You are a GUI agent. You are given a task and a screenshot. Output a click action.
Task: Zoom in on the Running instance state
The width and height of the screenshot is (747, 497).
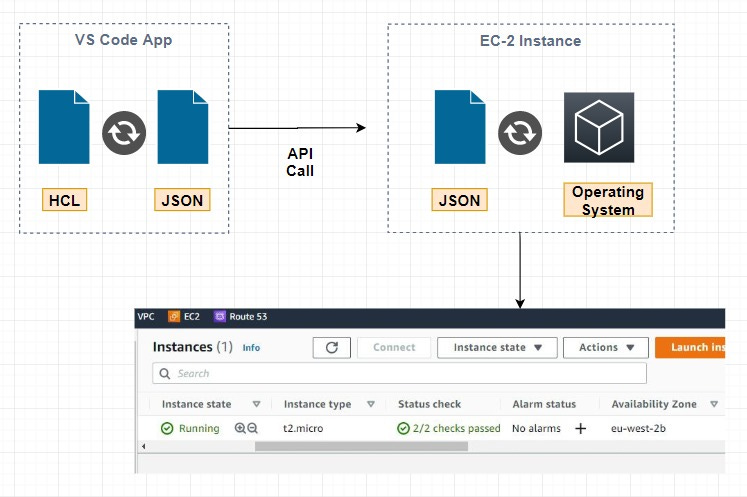240,428
